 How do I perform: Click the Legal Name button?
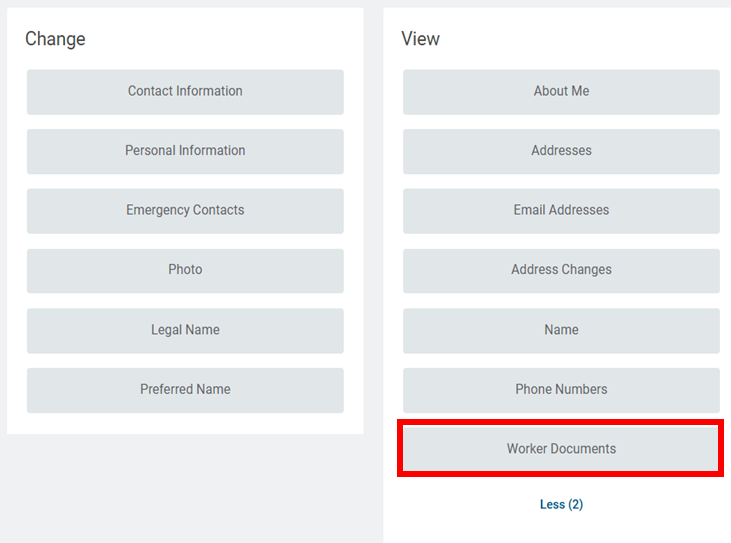tap(185, 330)
